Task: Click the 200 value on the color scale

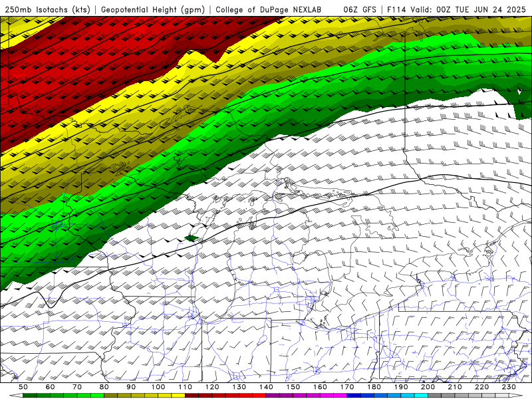Action: point(428,387)
